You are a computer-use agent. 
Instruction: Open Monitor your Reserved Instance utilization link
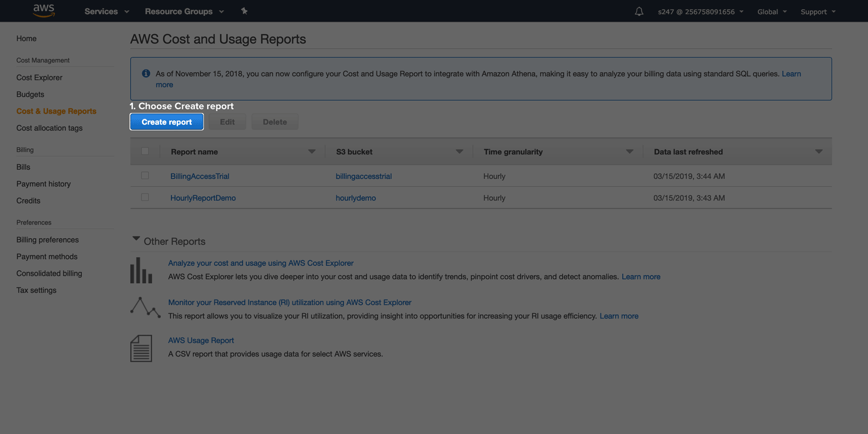click(x=290, y=303)
